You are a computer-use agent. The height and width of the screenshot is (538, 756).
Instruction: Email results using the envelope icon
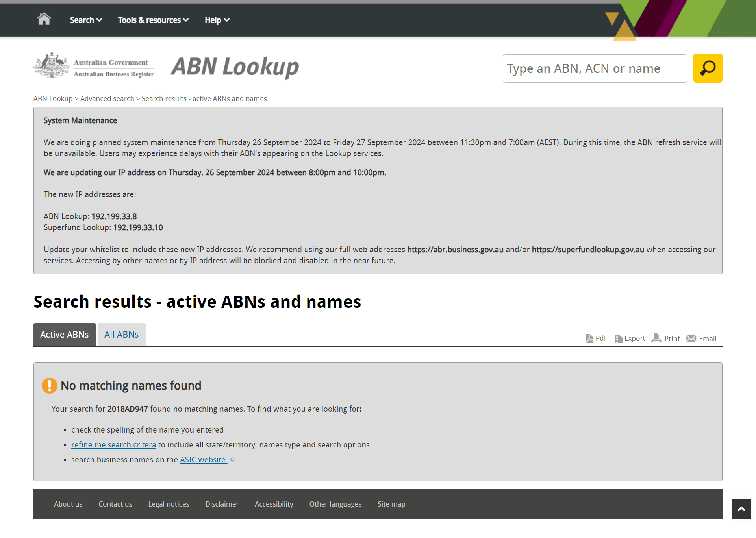tap(701, 338)
